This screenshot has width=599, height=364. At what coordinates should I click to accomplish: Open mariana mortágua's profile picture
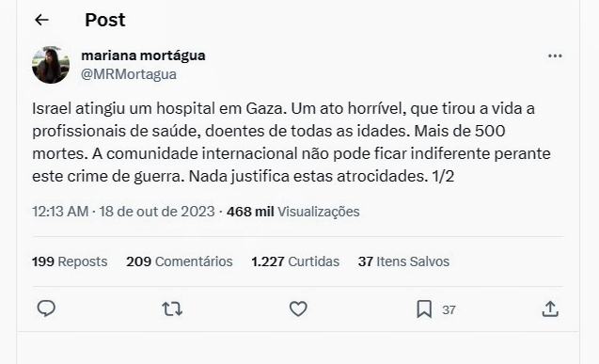tap(51, 65)
